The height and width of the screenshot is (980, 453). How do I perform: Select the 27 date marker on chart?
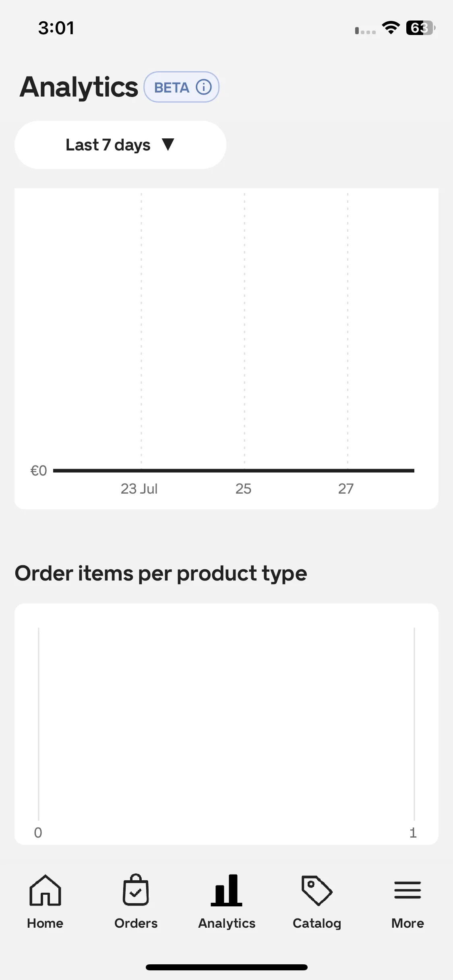pyautogui.click(x=346, y=489)
